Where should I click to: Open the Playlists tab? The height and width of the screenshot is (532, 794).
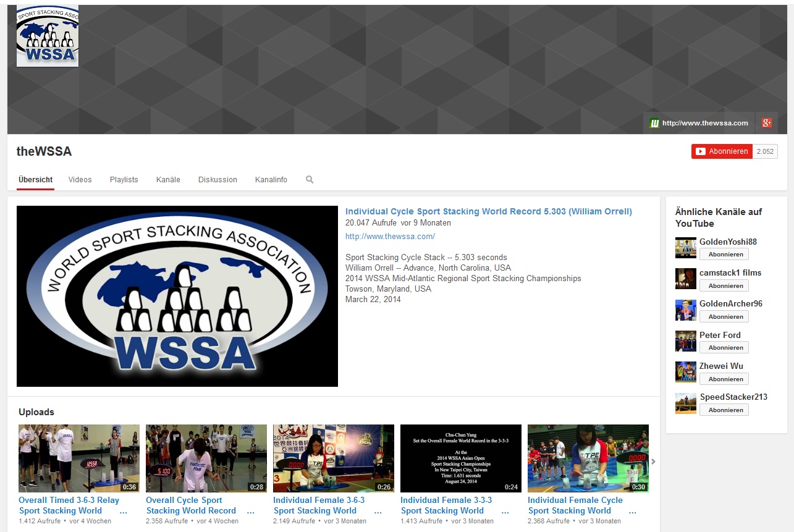(124, 180)
